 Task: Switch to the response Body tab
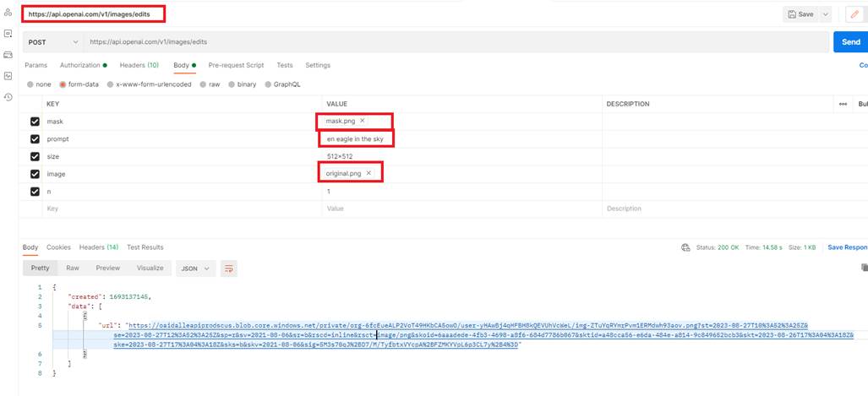point(30,247)
